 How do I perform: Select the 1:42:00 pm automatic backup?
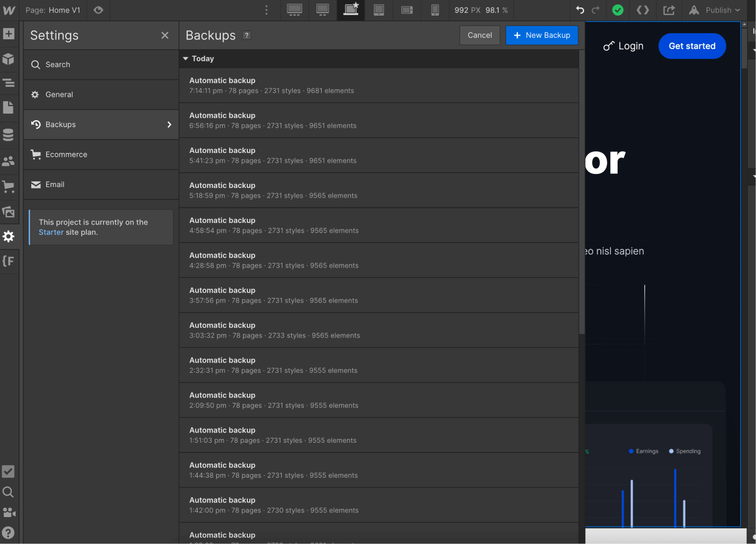[379, 506]
